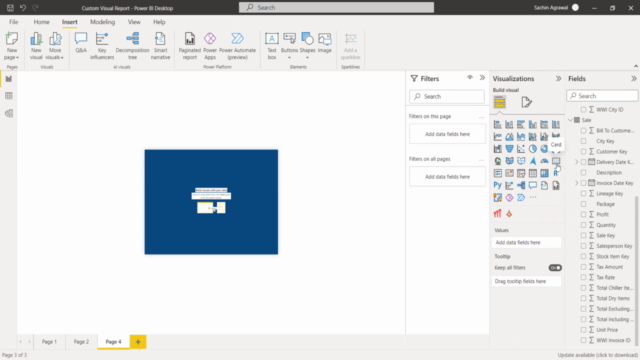Switch to Page 1 tab
Image resolution: width=640 pixels, height=360 pixels.
tap(49, 342)
